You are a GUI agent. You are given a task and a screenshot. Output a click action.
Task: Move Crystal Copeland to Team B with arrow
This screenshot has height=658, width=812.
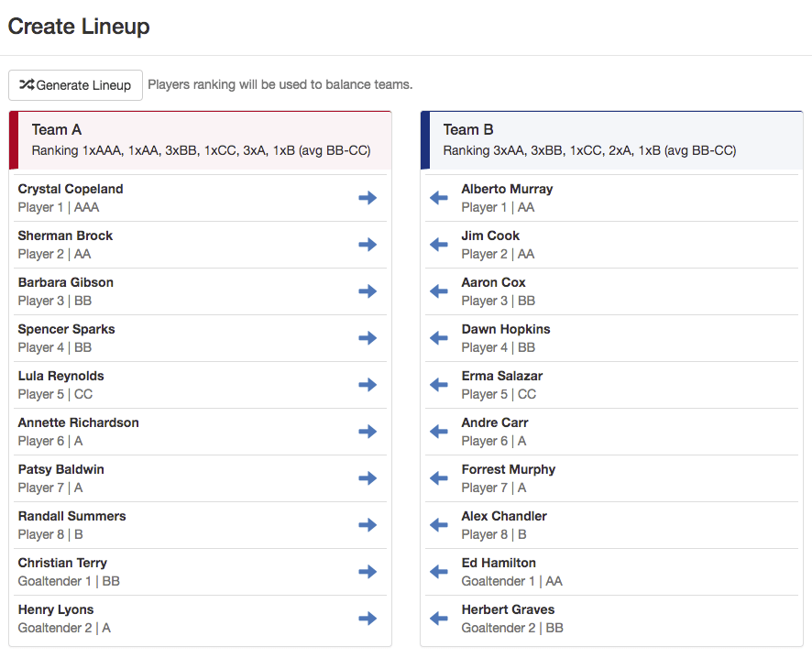click(x=368, y=198)
